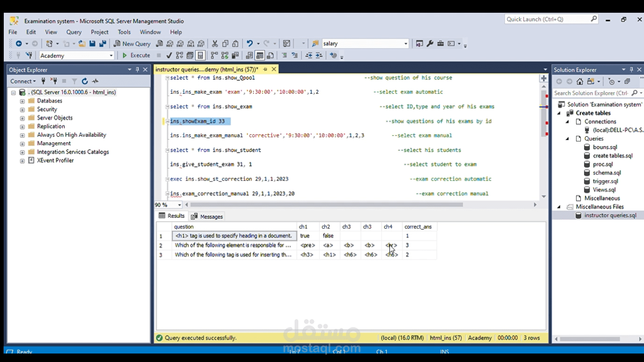This screenshot has width=644, height=362.
Task: Toggle pin on Object Explorer panel
Action: (138, 70)
